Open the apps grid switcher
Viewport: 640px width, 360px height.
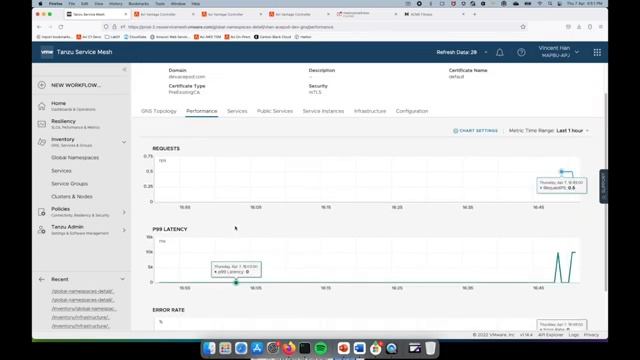pos(597,52)
